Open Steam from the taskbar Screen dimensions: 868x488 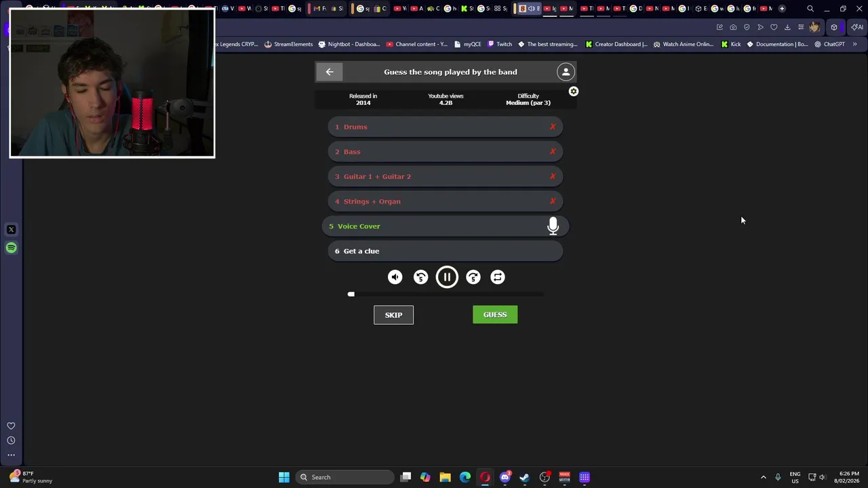(x=524, y=477)
